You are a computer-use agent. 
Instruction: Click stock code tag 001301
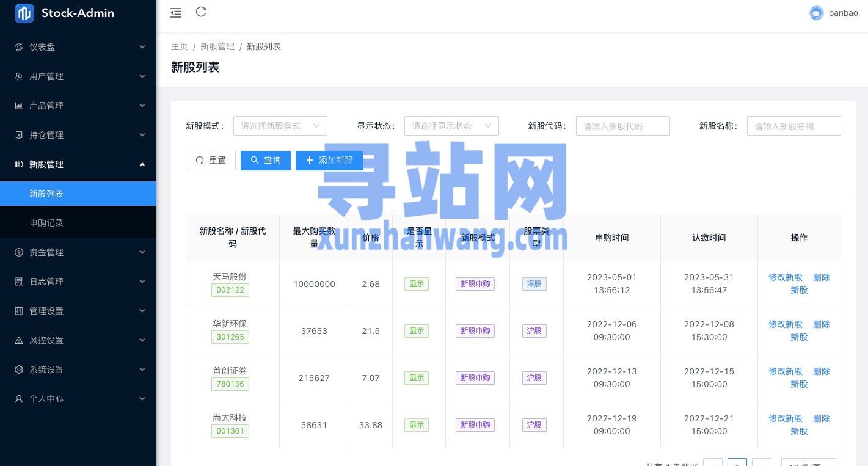(x=230, y=431)
